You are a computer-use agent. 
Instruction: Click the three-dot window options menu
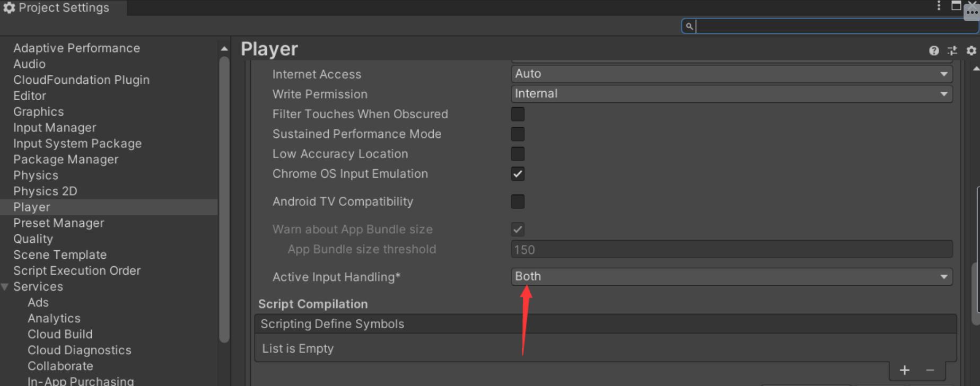point(939,6)
